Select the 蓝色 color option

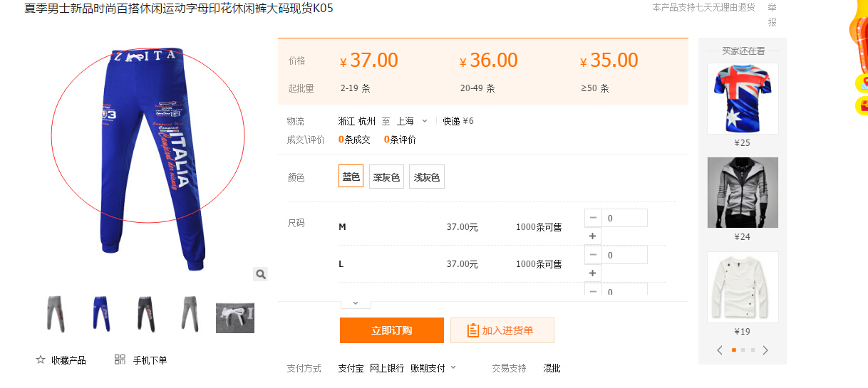[x=351, y=177]
